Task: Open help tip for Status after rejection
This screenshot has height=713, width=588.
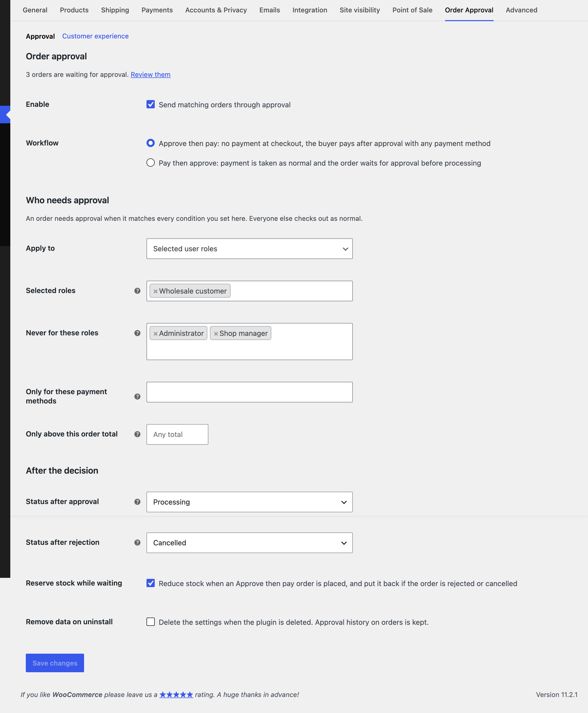Action: (x=137, y=542)
